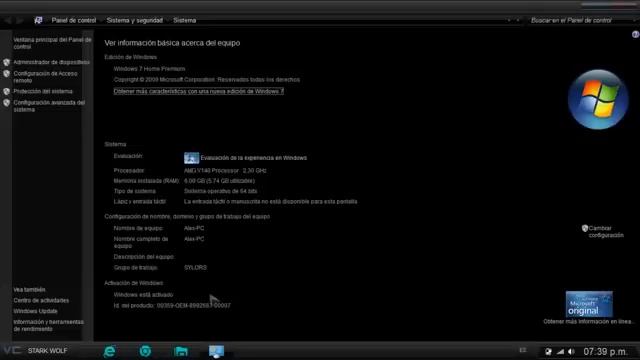Click the Ver información básica acerca del equipo heading
Image resolution: width=640 pixels, height=360 pixels.
point(172,43)
